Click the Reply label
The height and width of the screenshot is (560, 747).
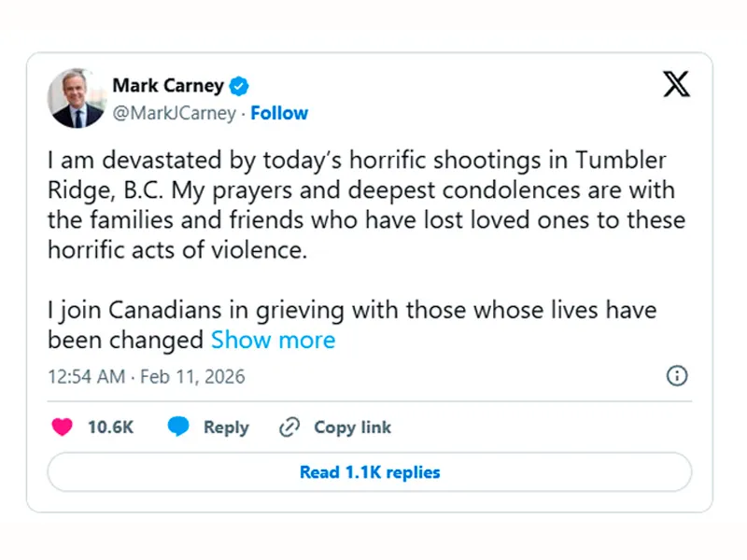226,427
